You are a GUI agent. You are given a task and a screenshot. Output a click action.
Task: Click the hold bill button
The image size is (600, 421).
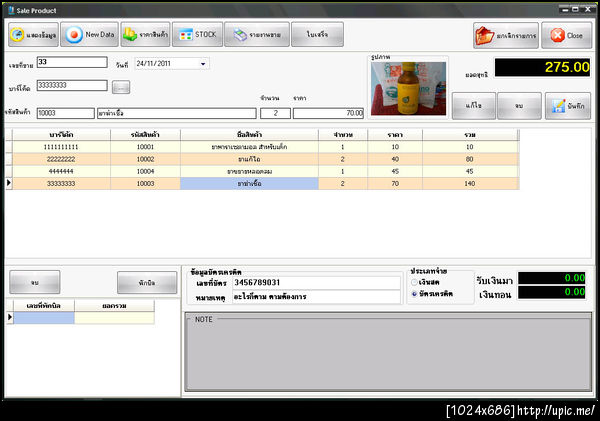pyautogui.click(x=147, y=283)
